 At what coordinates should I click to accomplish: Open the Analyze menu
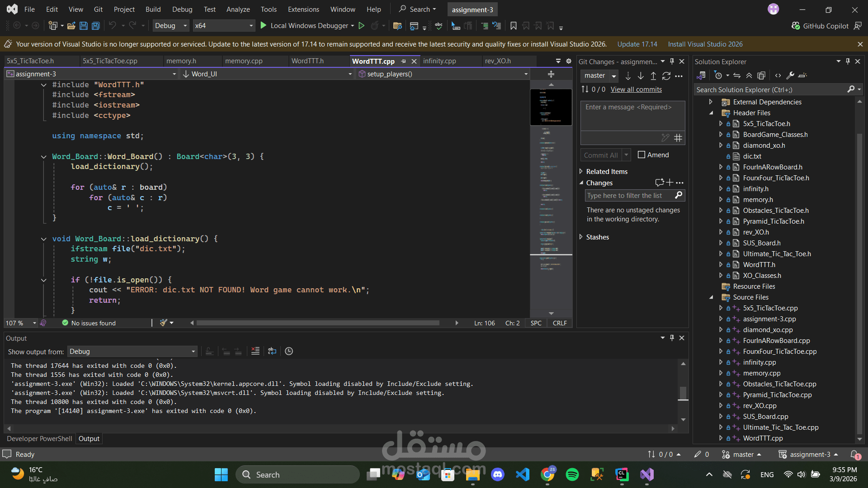coord(238,9)
